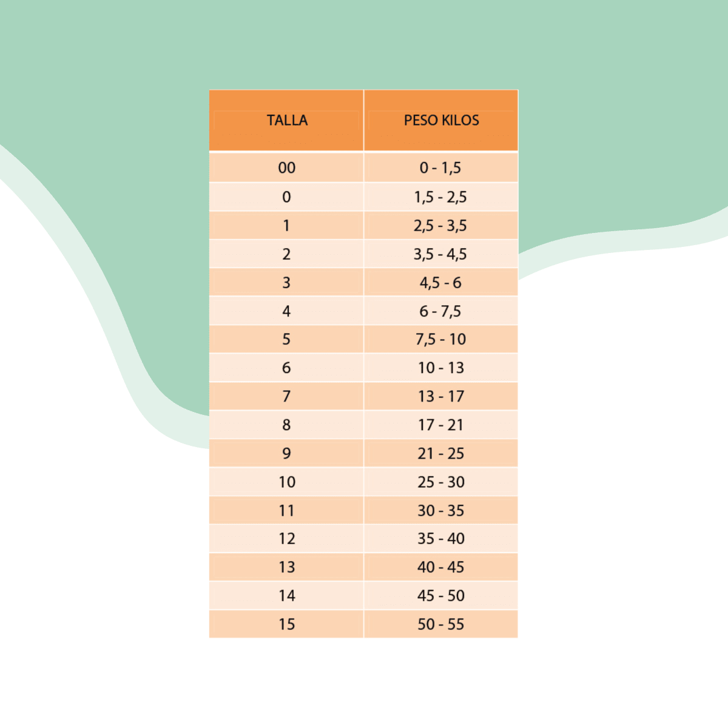Screen dimensions: 728x728
Task: Select the 25 - 30 weight cell
Action: point(440,482)
